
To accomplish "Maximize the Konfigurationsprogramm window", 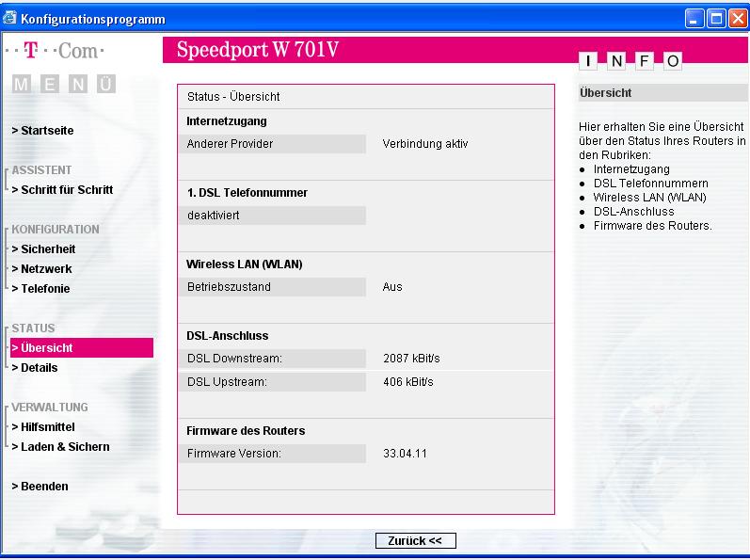I will 716,19.
